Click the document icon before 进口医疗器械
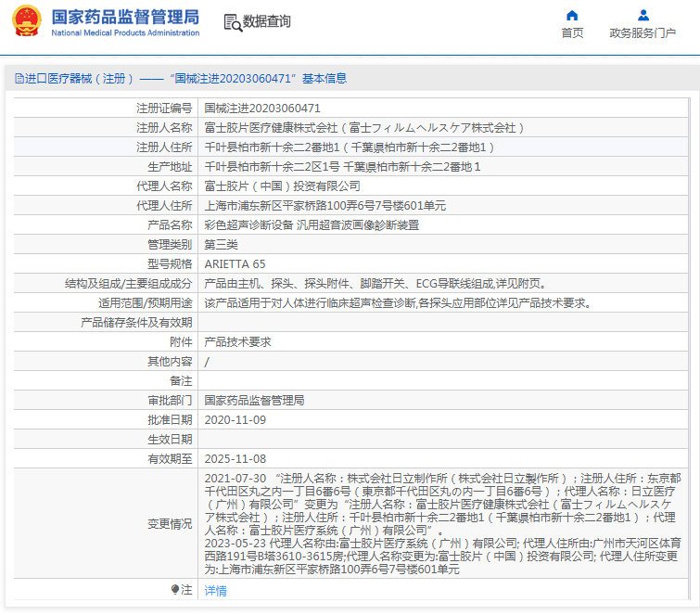The image size is (700, 615). (x=19, y=79)
